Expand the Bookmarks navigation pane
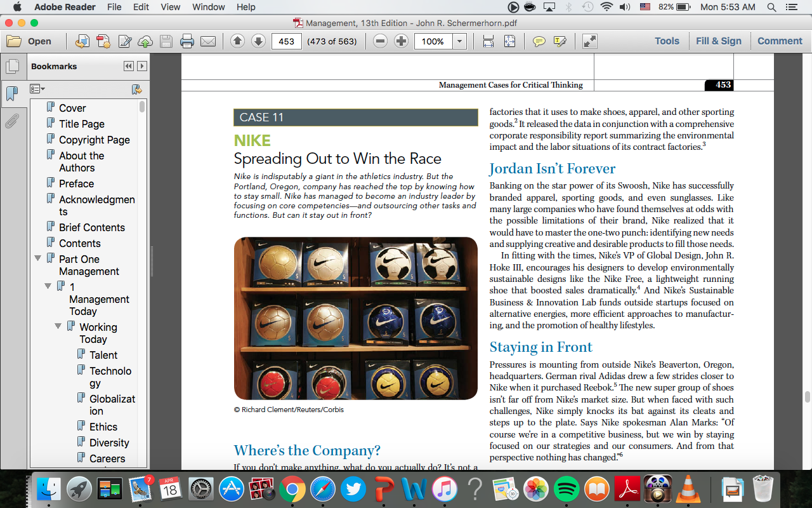The height and width of the screenshot is (508, 812). (x=142, y=66)
